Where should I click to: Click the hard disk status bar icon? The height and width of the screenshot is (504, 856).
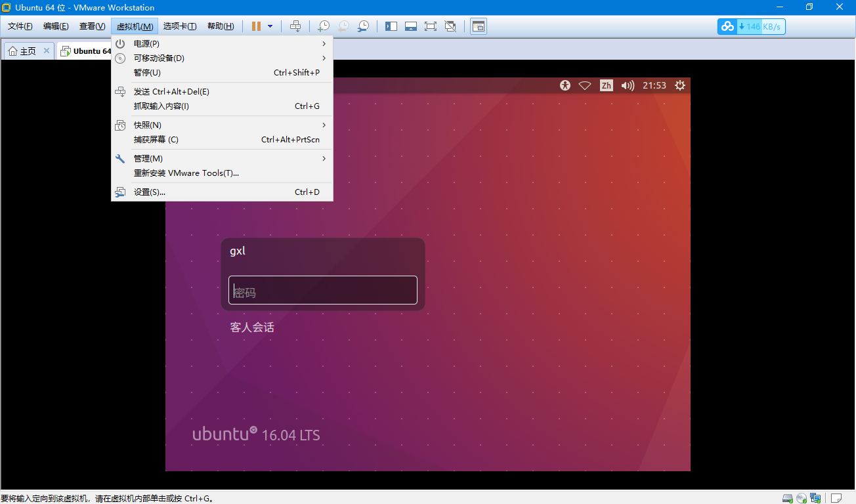click(788, 498)
